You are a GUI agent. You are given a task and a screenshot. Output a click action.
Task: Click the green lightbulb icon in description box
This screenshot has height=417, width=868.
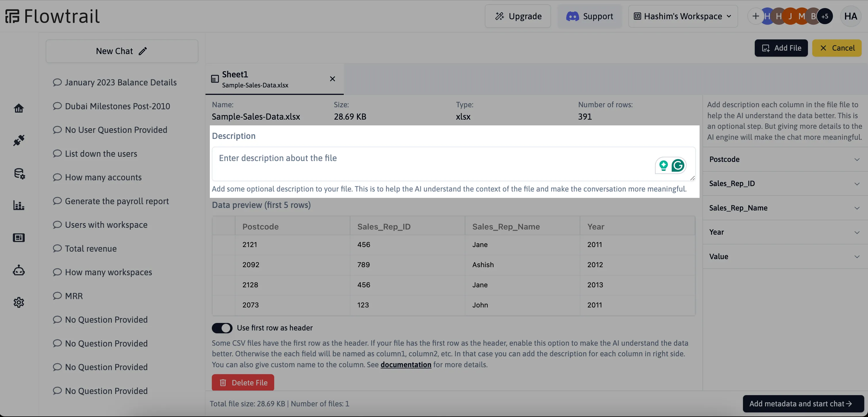[x=663, y=165]
